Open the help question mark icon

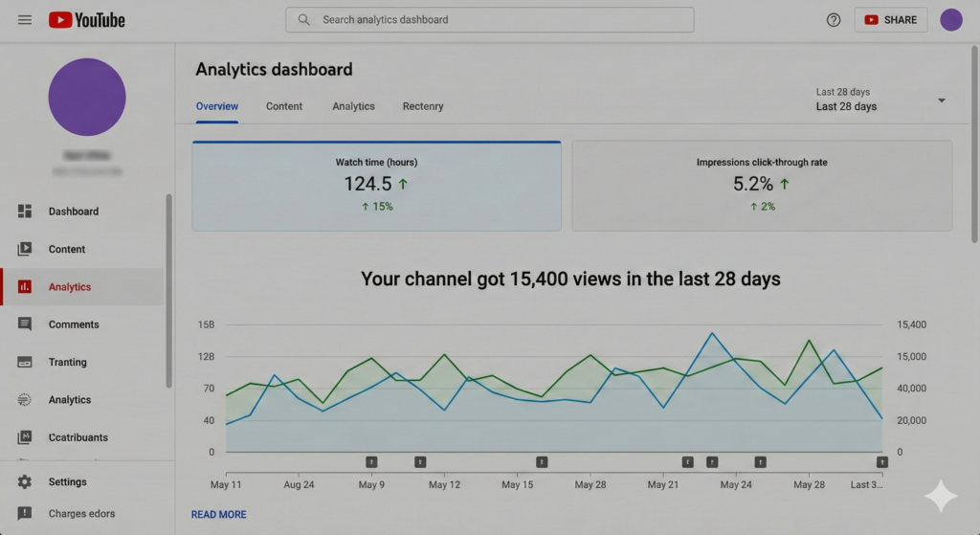834,20
